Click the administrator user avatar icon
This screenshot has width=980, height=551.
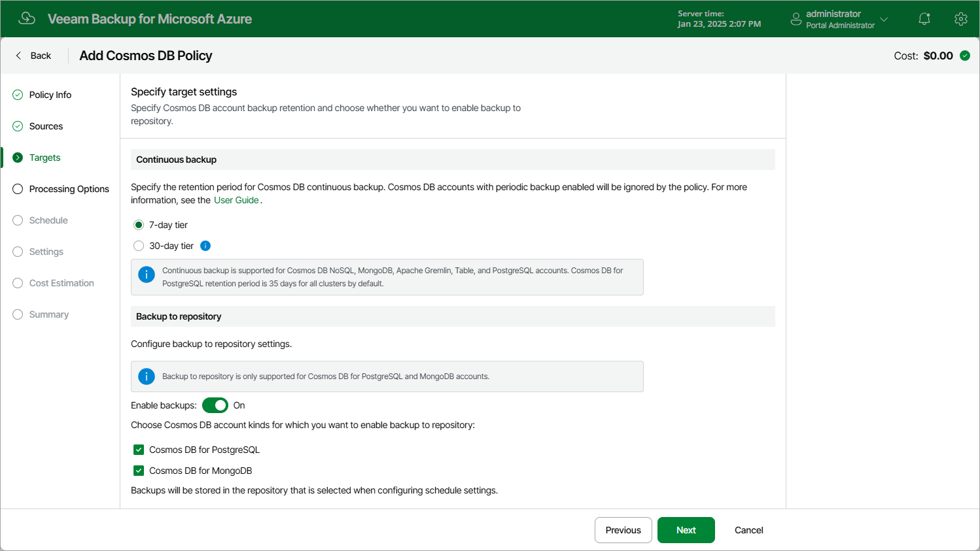pos(796,19)
